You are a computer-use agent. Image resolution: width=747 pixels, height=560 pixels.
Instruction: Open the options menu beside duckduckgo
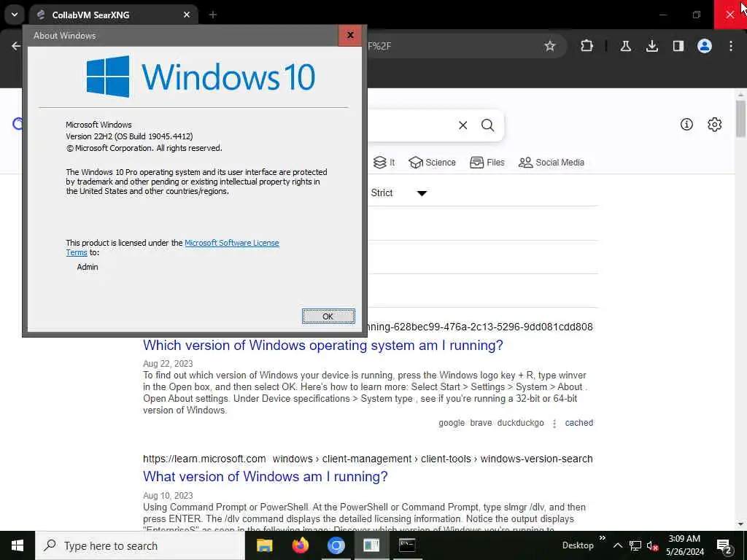(x=554, y=424)
